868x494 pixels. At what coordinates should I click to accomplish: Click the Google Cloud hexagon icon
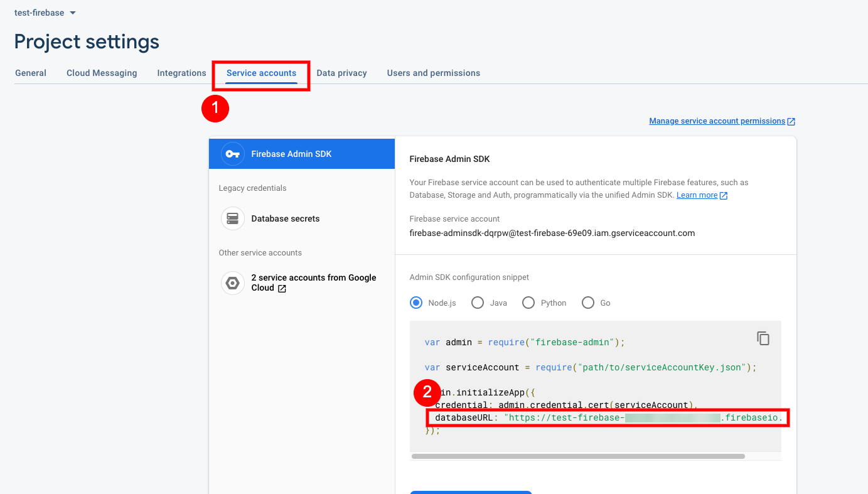[x=233, y=283]
